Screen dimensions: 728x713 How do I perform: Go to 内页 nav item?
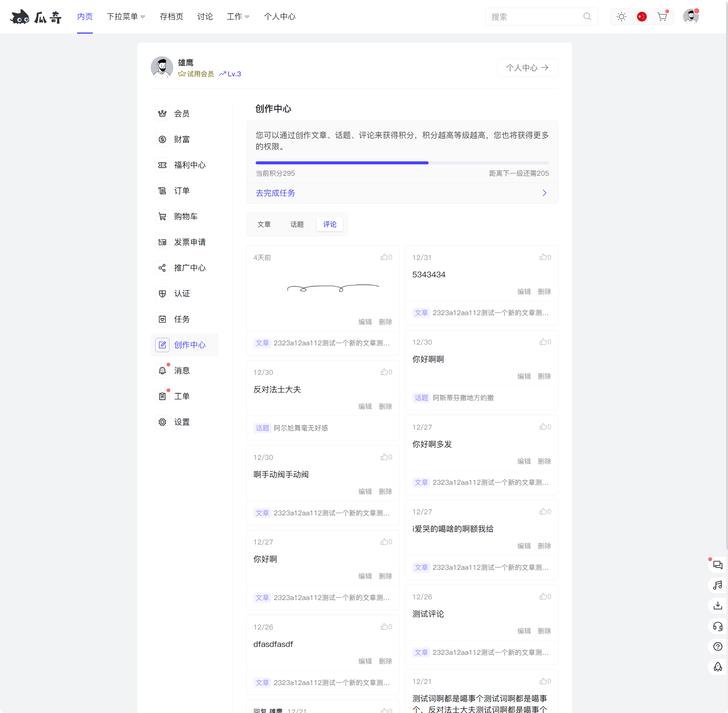pyautogui.click(x=85, y=17)
